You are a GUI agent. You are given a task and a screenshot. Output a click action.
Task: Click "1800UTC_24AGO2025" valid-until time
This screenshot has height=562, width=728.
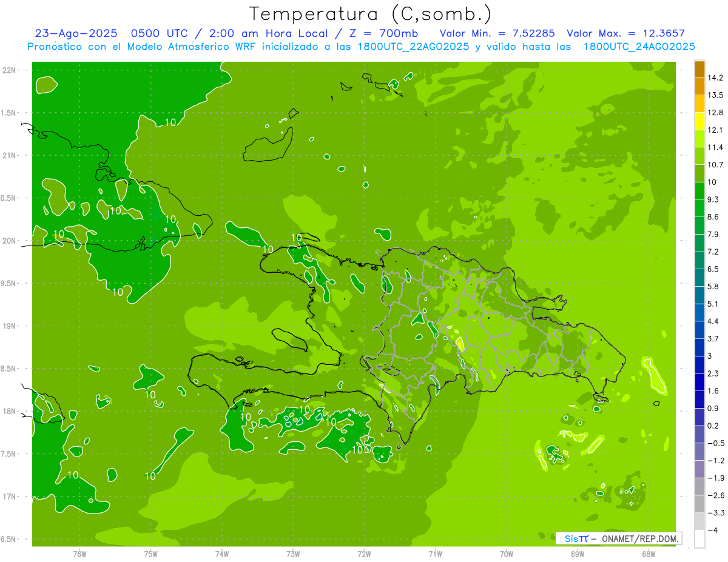pos(639,47)
